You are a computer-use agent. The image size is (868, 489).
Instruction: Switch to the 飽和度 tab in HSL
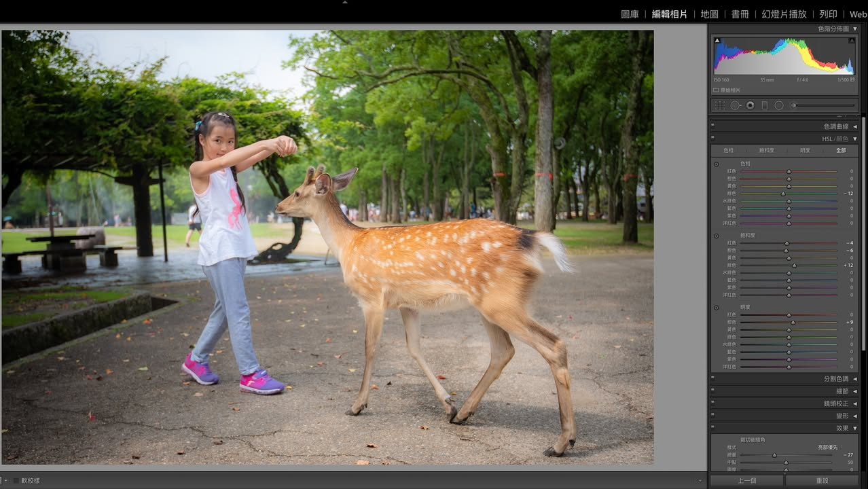(x=766, y=151)
